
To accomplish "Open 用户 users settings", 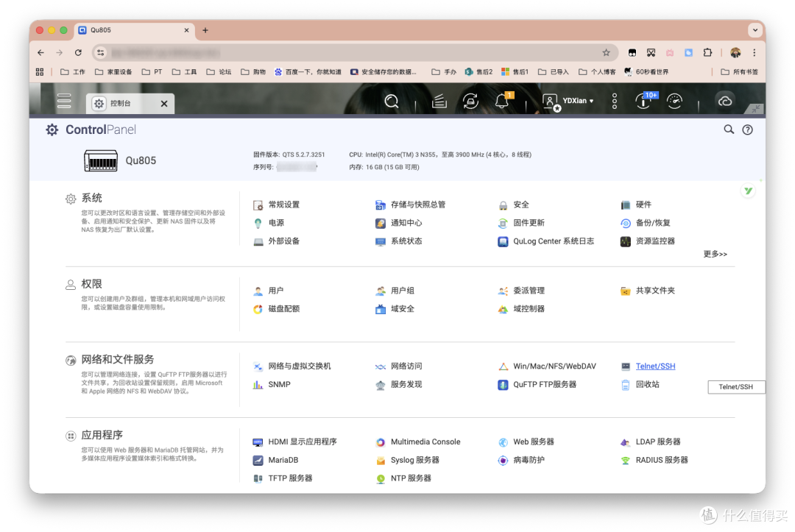I will [x=268, y=291].
